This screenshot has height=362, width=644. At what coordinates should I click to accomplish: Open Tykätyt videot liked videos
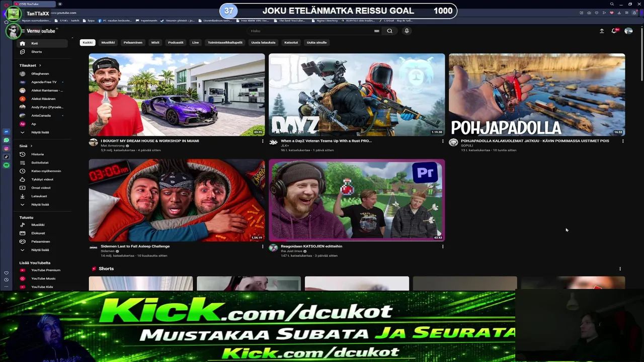point(43,179)
